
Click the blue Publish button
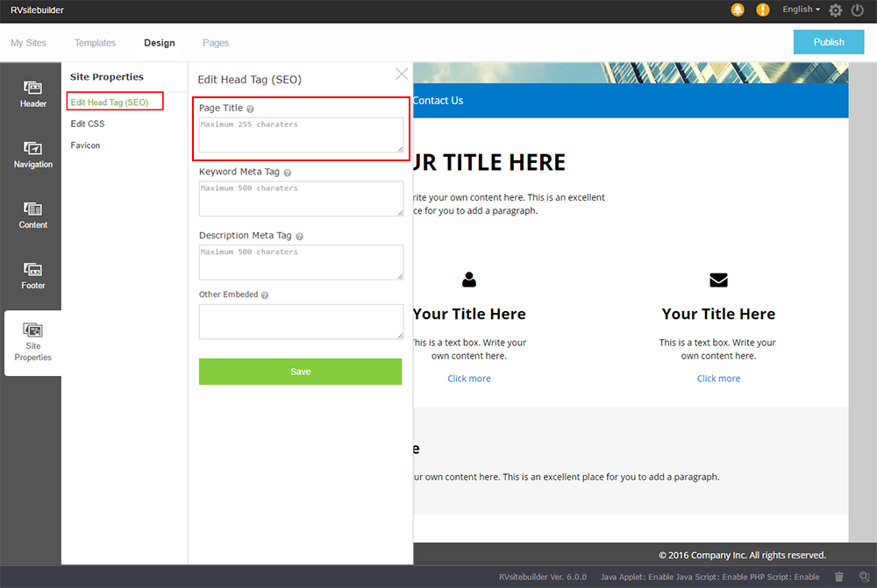[828, 42]
